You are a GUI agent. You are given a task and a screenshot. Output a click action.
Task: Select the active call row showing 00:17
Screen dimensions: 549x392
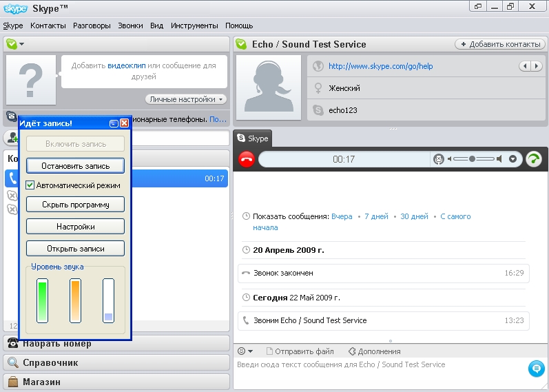(x=116, y=178)
